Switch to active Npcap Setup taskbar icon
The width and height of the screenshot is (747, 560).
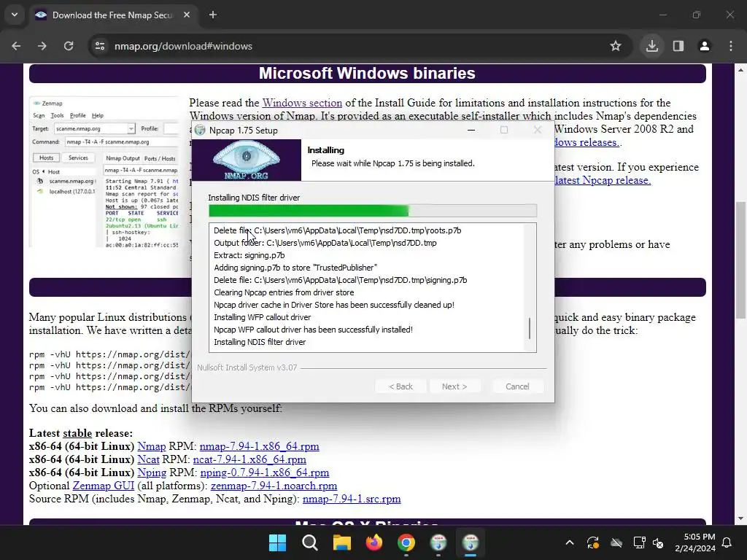point(471,542)
